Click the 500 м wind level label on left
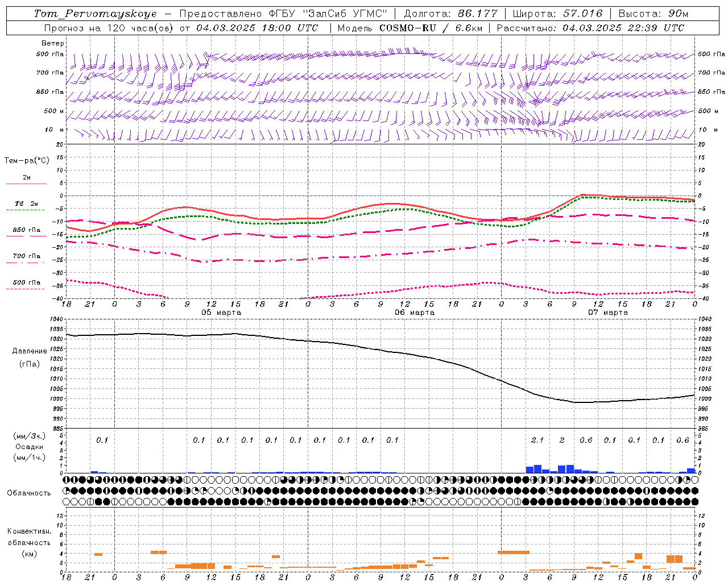Screen dimensions: 728x582 point(54,111)
